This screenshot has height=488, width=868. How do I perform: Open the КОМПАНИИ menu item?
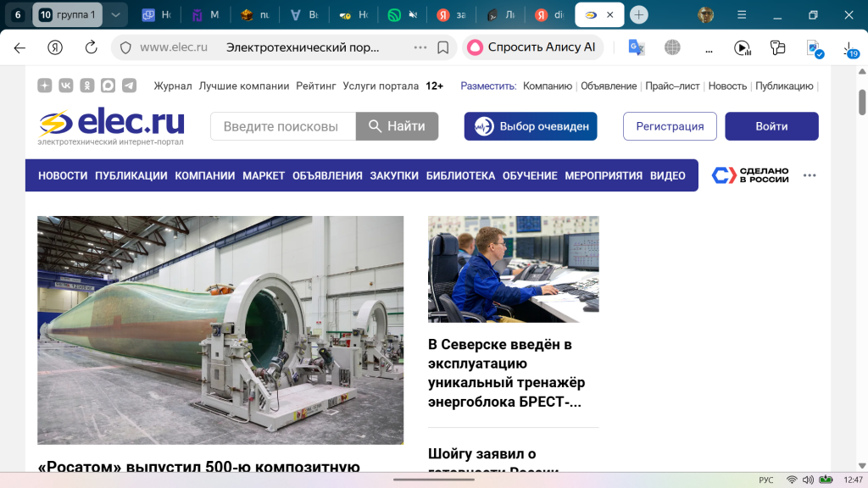205,176
